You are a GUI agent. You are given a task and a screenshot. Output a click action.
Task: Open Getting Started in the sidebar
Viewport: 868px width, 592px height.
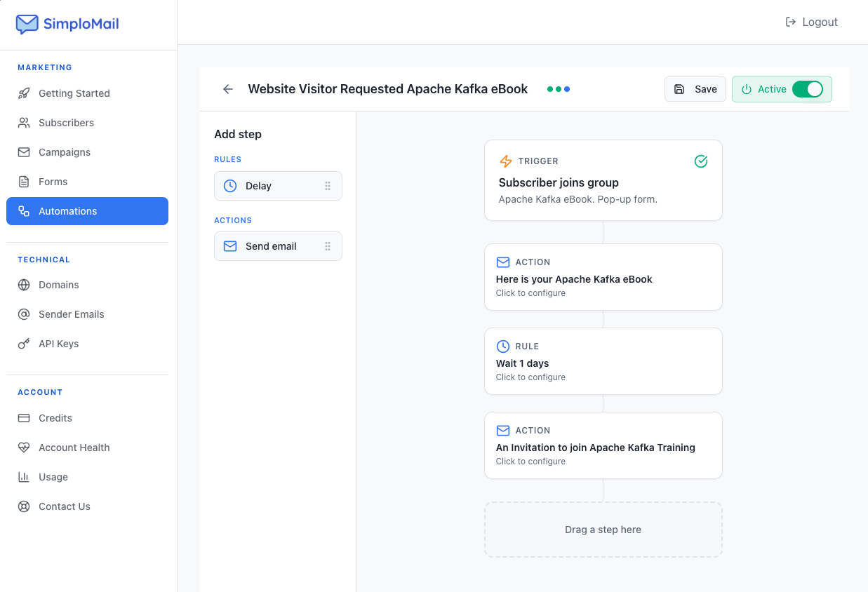click(x=87, y=93)
